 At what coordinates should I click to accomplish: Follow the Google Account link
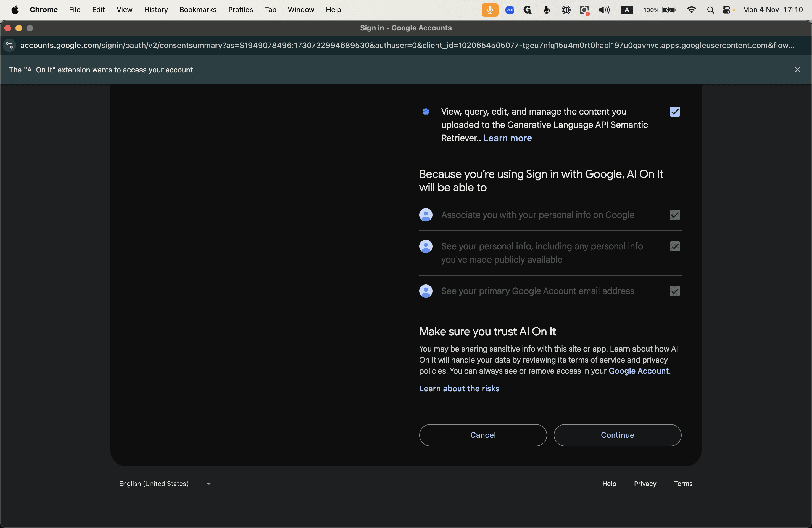tap(638, 371)
